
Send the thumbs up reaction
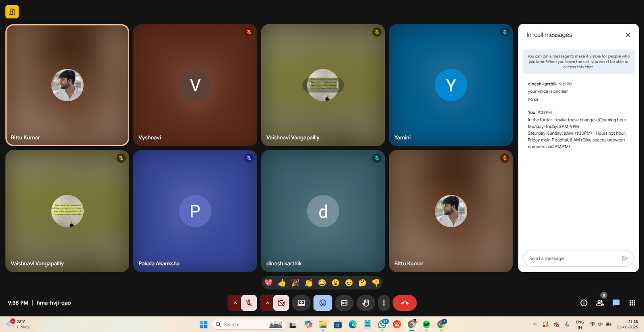(x=282, y=283)
